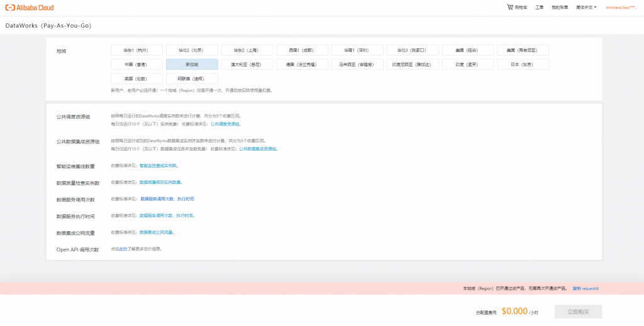Click the 总配置费用 label
The width and height of the screenshot is (644, 326).
coord(486,312)
